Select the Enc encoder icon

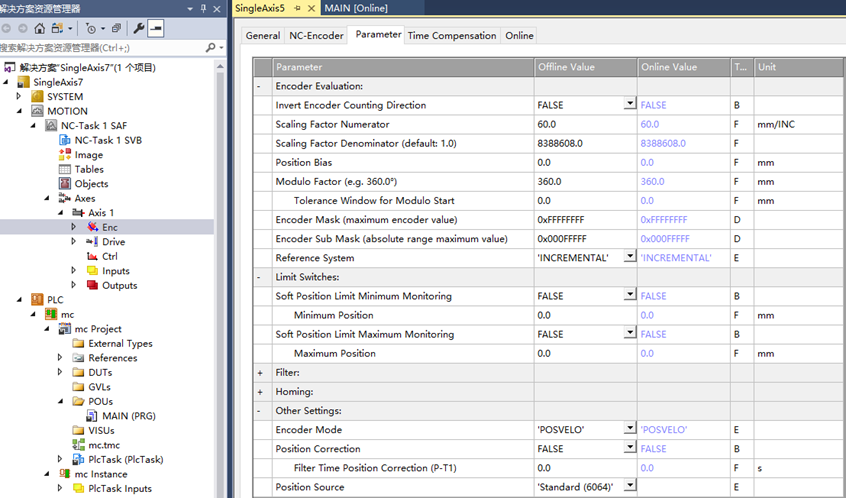92,227
